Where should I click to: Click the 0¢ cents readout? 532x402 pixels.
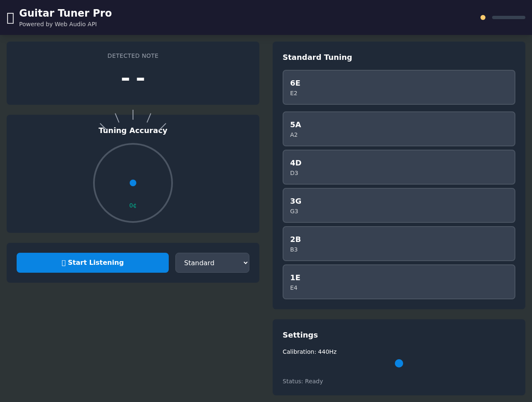(x=133, y=205)
